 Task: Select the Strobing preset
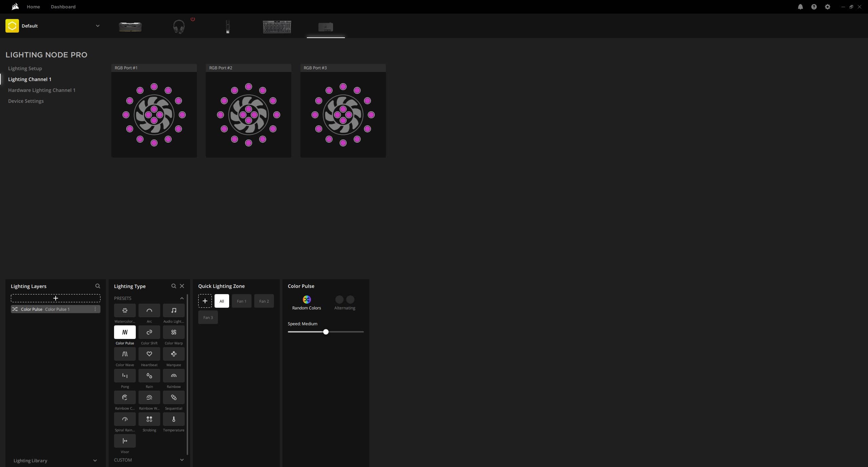[x=149, y=419]
